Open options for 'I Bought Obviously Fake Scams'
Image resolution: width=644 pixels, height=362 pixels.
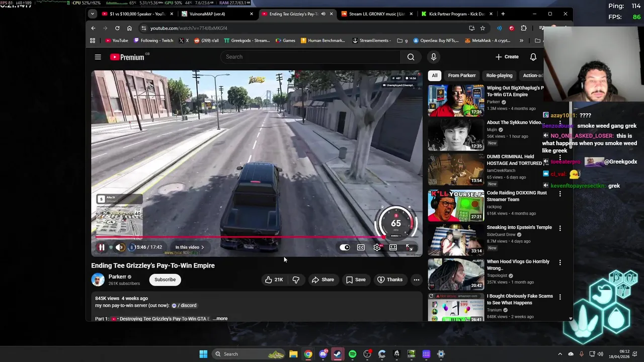click(x=560, y=297)
